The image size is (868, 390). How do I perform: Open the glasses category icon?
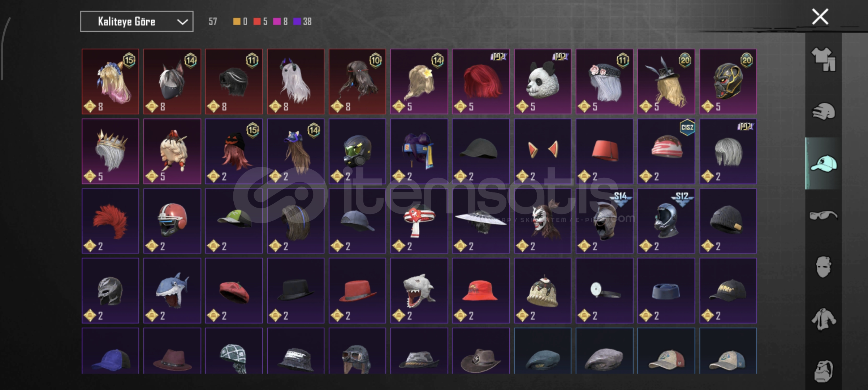coord(823,215)
